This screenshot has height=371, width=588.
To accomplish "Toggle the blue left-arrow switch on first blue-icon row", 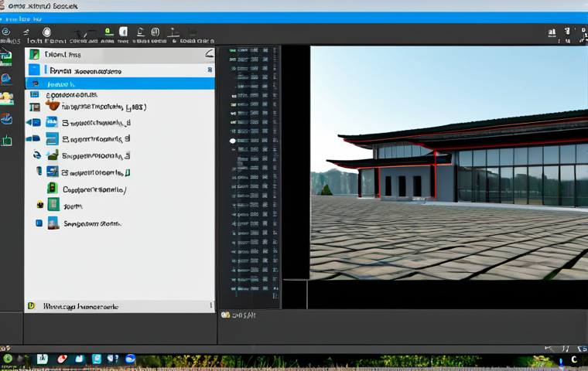I will pyautogui.click(x=33, y=122).
